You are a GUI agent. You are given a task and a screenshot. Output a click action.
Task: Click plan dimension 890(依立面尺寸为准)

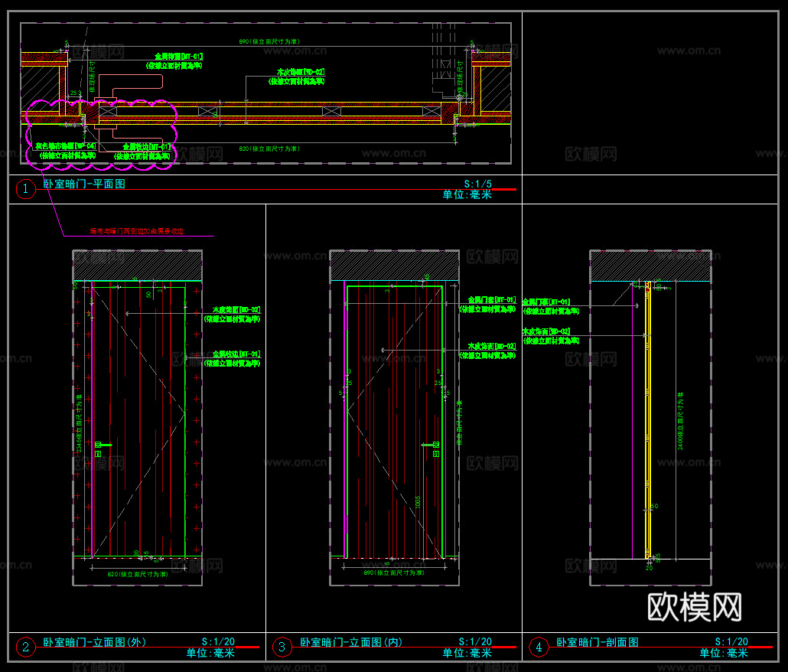tap(269, 42)
